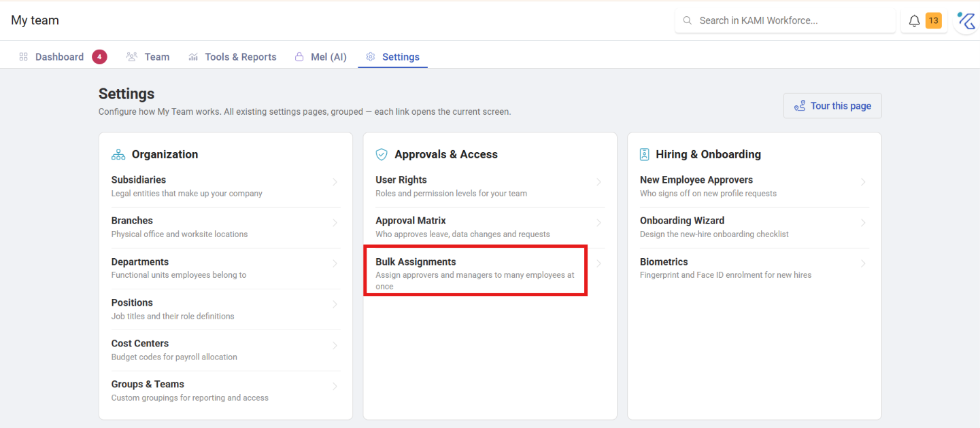Open the Tools & Reports tab
The width and height of the screenshot is (980, 428).
[232, 57]
